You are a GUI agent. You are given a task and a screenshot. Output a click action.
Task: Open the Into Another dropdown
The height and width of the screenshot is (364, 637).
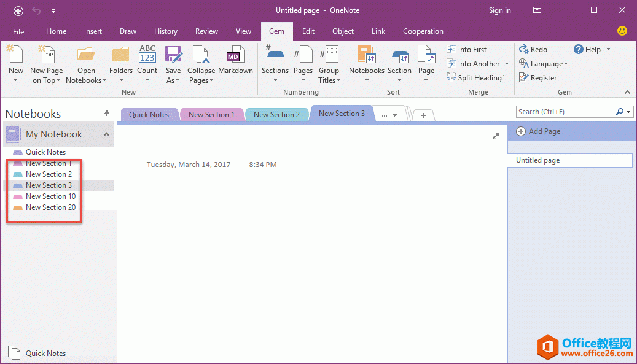[x=507, y=63]
